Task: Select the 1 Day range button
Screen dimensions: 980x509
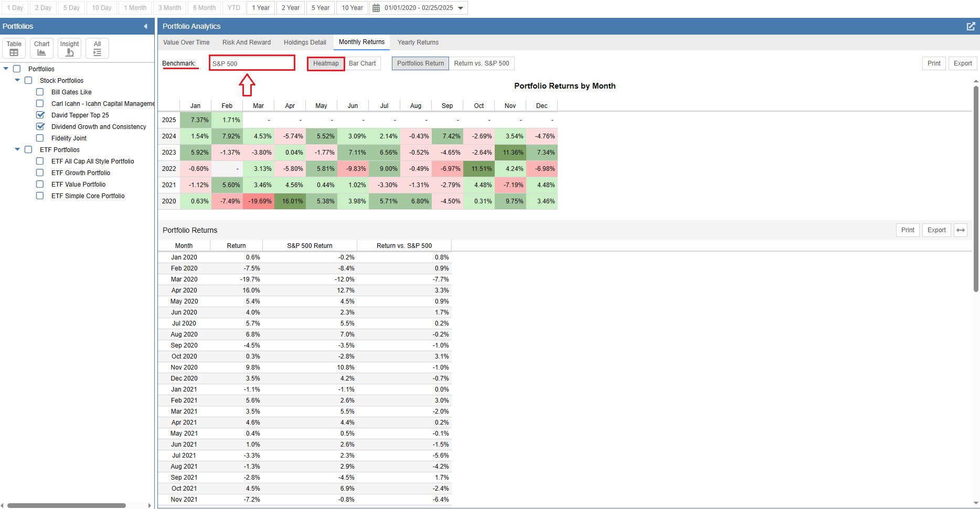Action: click(x=15, y=8)
